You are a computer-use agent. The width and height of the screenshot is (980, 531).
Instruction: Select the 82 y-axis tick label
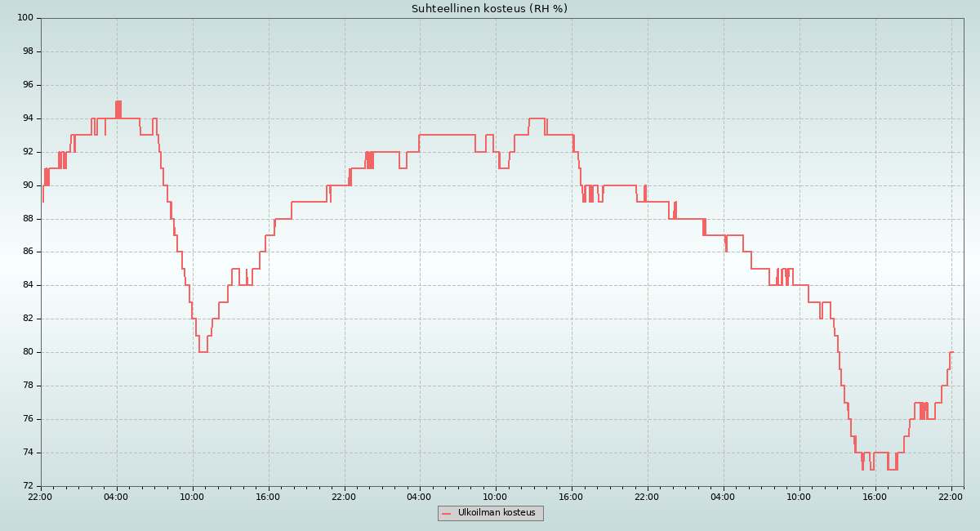(27, 319)
